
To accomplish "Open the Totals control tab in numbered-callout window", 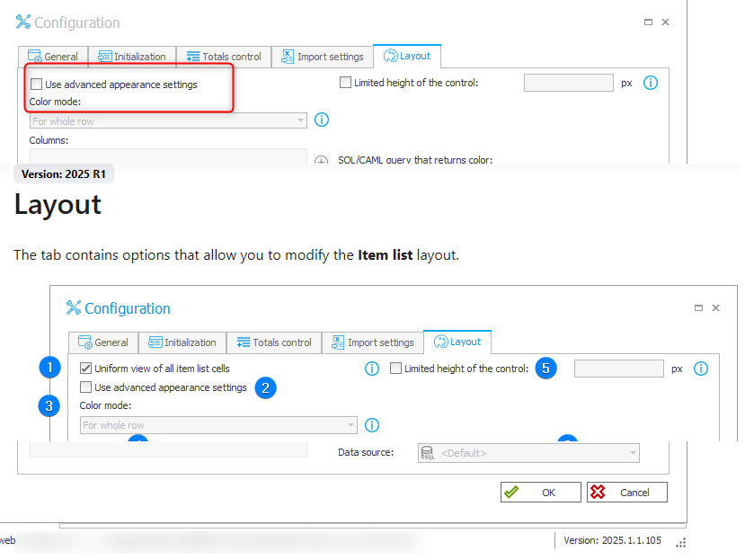I will pyautogui.click(x=274, y=342).
